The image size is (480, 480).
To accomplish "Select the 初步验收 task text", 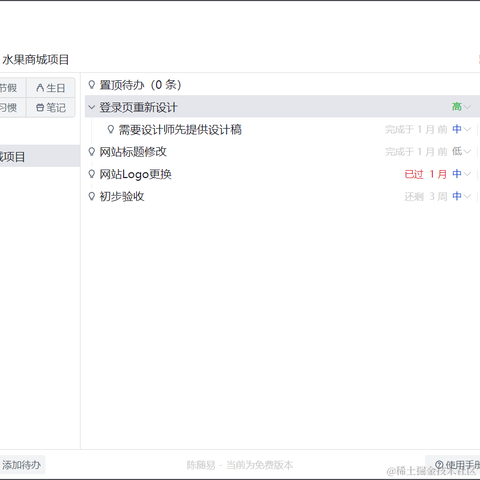I will (x=122, y=197).
